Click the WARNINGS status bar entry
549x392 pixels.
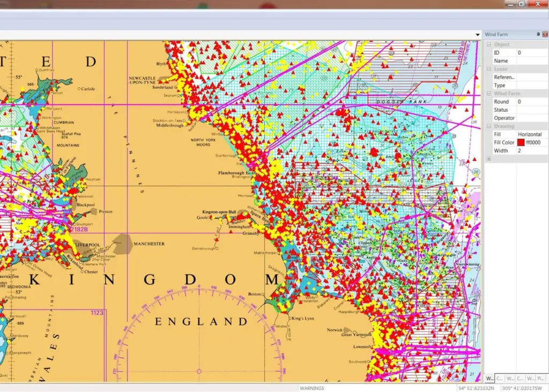pos(311,388)
